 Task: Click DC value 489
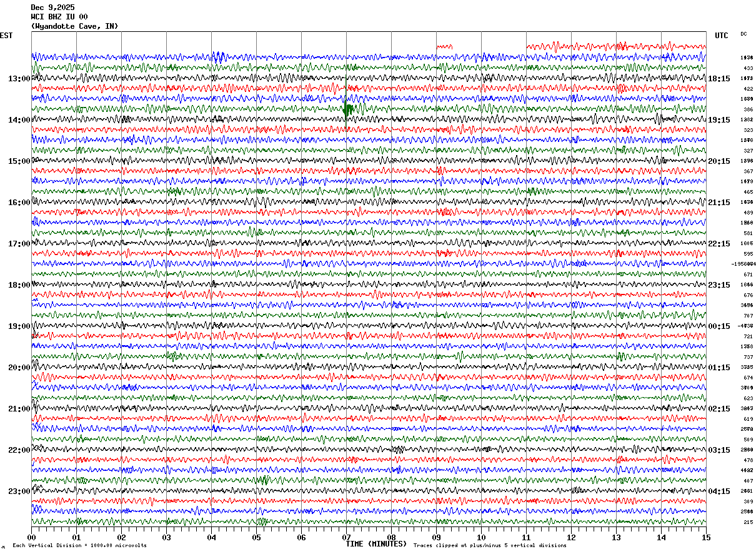748,213
